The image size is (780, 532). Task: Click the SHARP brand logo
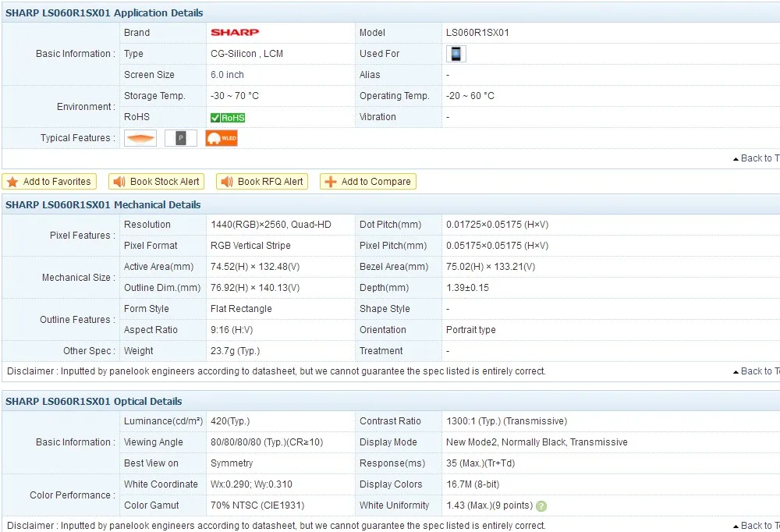(235, 32)
